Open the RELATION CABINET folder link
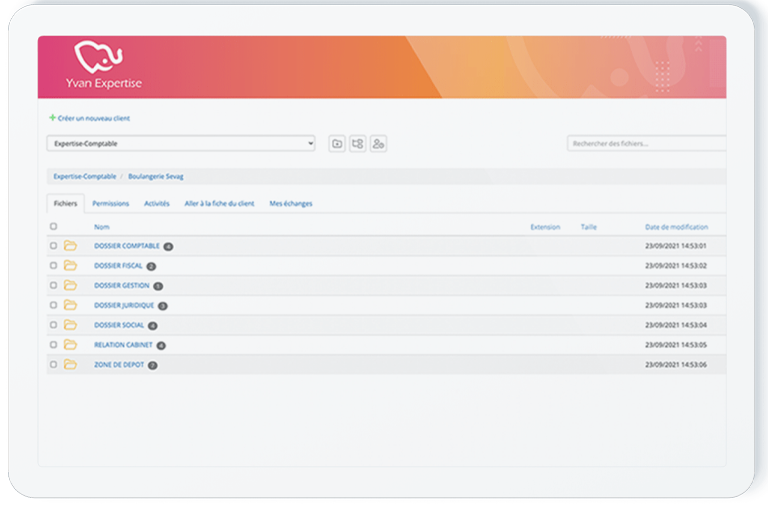 (x=123, y=344)
